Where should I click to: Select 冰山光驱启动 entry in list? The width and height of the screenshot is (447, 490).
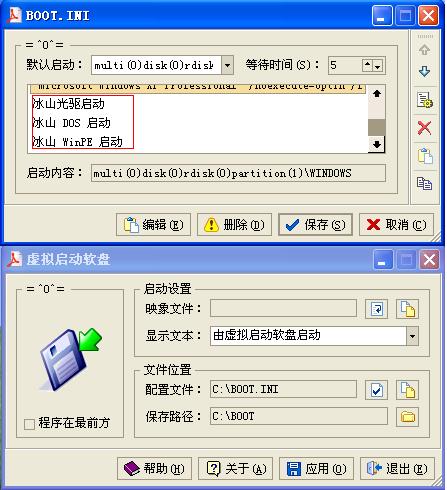(69, 104)
